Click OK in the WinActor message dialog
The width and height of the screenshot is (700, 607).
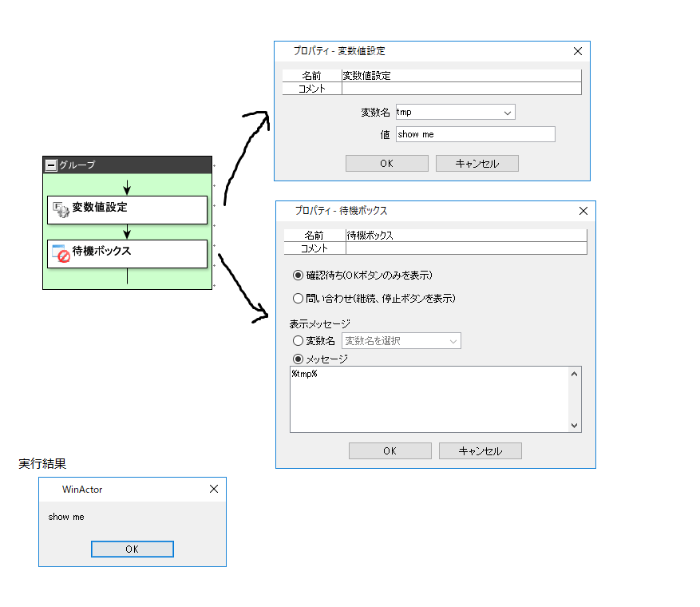(132, 549)
